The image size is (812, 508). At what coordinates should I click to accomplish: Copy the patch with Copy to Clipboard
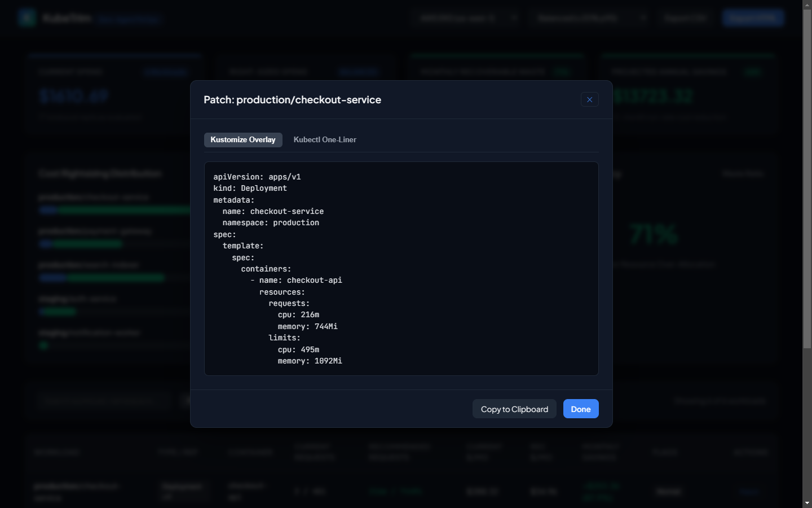514,409
